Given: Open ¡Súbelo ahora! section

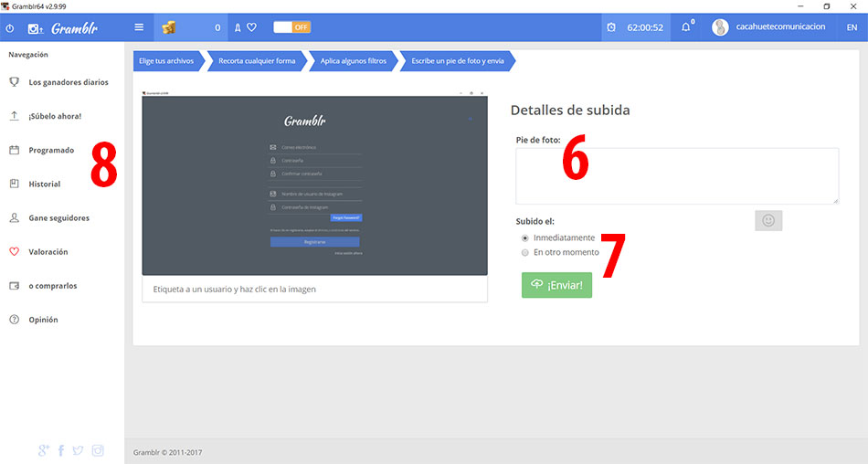Looking at the screenshot, I should coord(55,116).
